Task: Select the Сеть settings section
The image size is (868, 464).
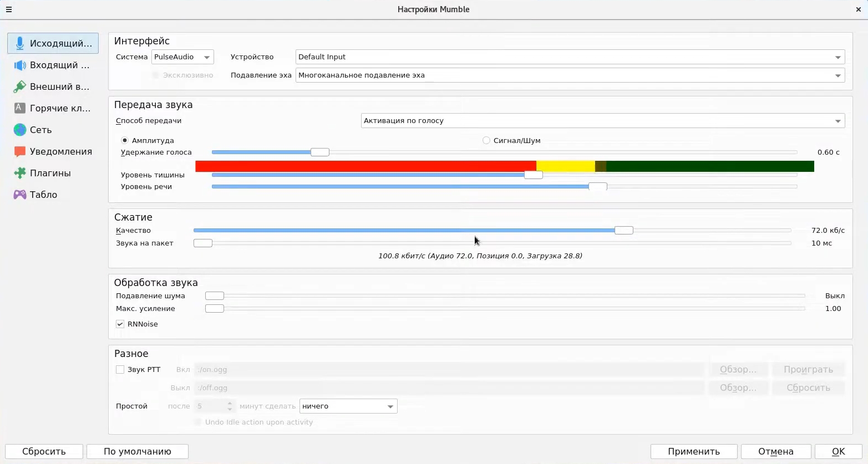Action: (53, 130)
